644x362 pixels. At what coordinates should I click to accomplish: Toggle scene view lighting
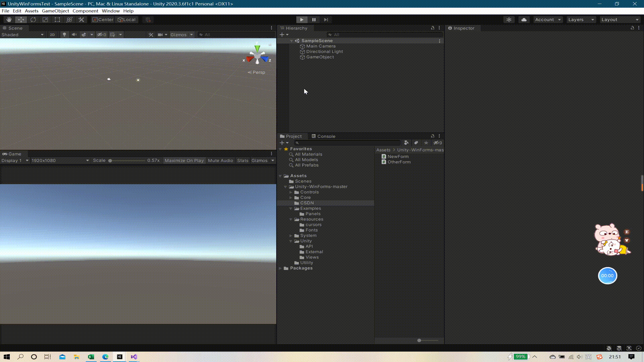(64, 35)
